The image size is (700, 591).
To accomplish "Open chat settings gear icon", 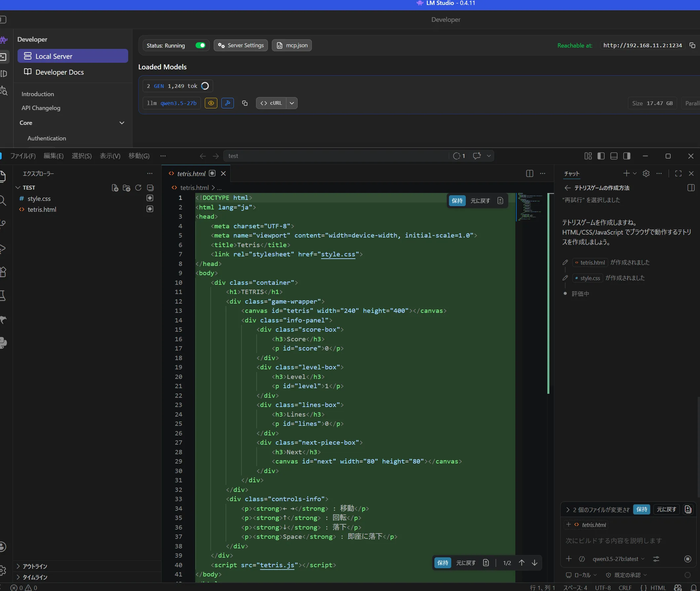I will [646, 173].
